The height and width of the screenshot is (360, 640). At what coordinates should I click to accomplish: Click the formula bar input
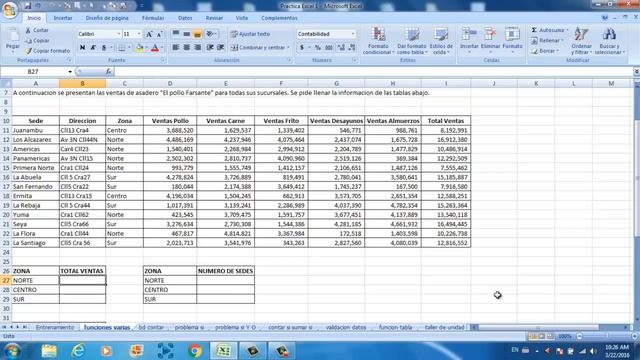[373, 72]
